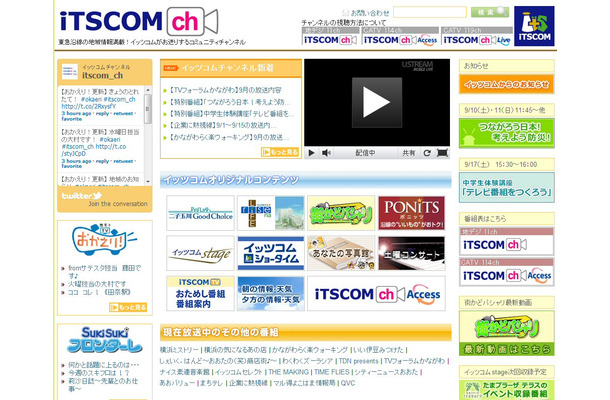Select the CATV 119ch Live header tab

pos(477,36)
